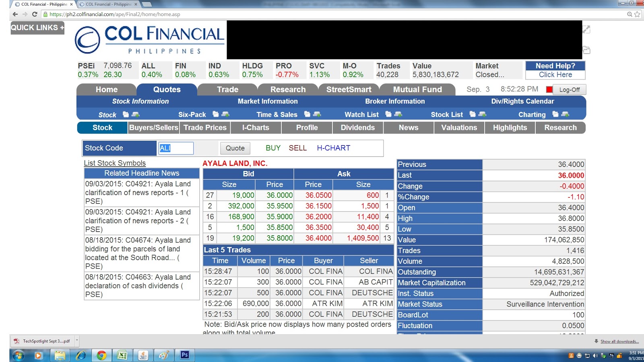Switch to the second COL Financial browser tab
This screenshot has width=644, height=362.
[x=108, y=4]
